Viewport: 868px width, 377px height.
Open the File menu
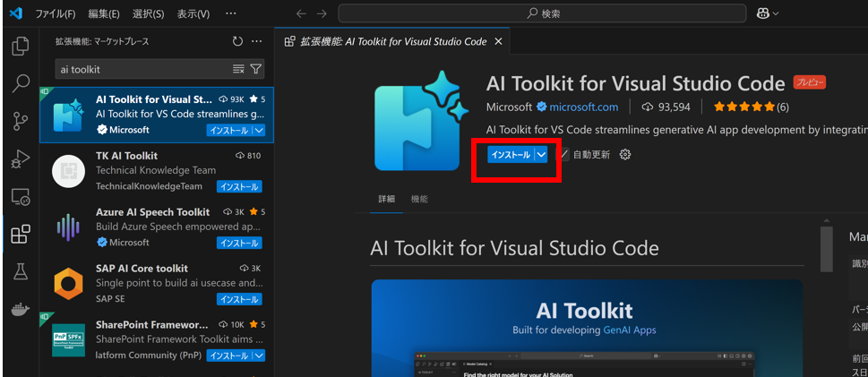click(x=56, y=13)
